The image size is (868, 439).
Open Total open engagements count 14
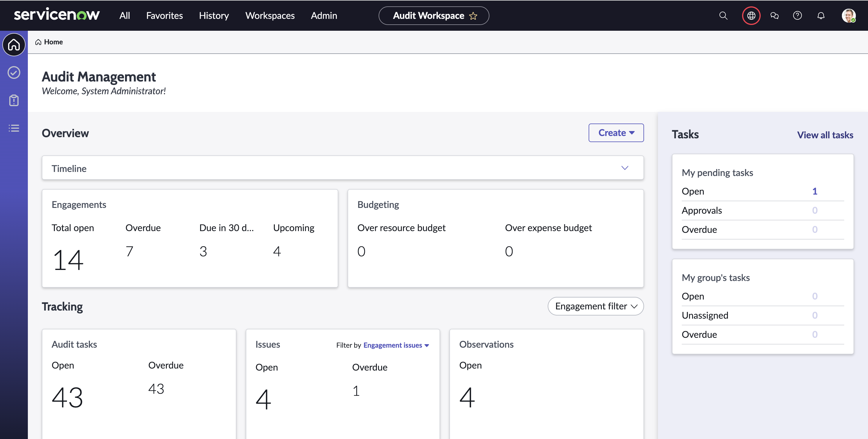point(68,260)
